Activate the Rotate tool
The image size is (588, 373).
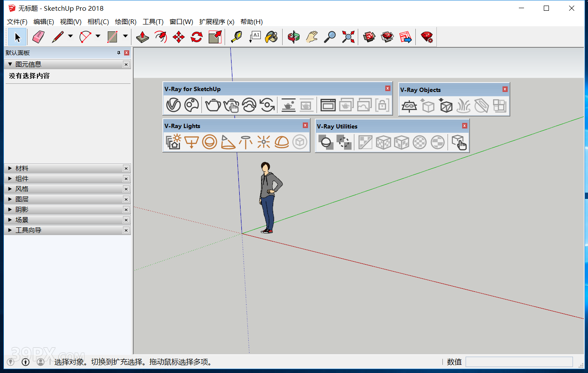point(197,37)
